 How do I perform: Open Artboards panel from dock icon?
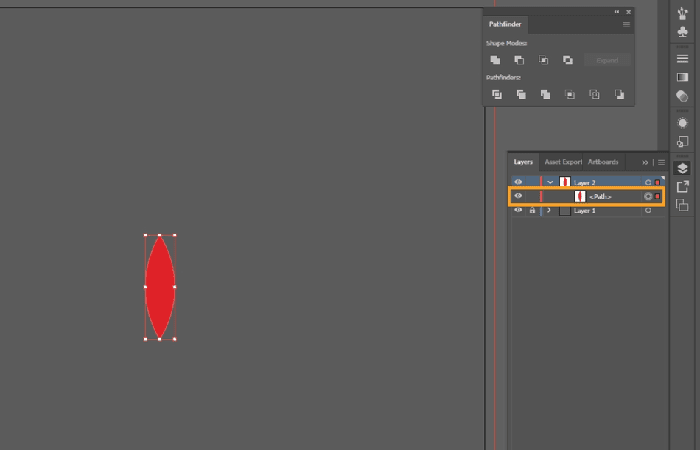682,205
